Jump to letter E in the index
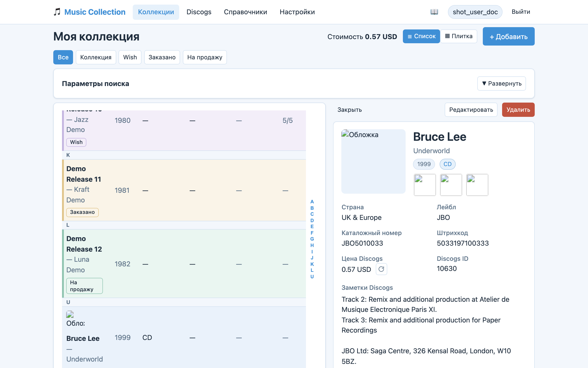 (312, 226)
